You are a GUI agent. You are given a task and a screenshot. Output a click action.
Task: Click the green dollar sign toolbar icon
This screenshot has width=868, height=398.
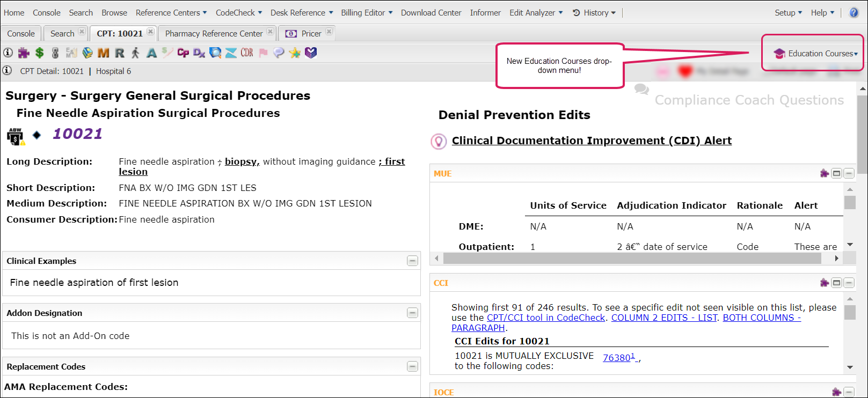39,53
